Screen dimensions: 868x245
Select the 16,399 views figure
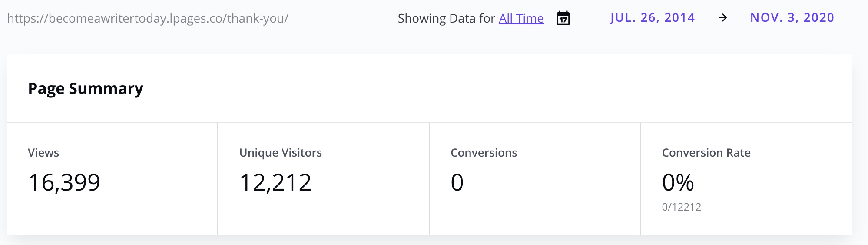pyautogui.click(x=64, y=182)
